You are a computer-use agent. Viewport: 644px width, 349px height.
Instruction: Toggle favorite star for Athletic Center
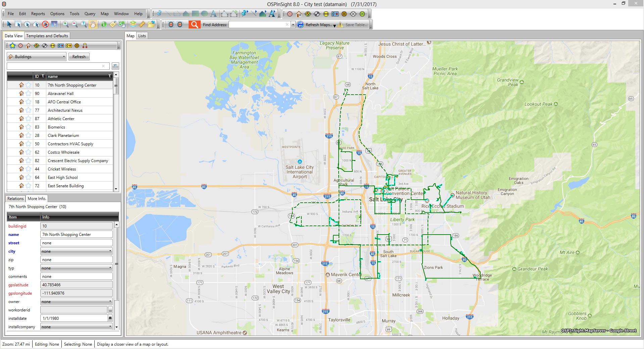[28, 119]
